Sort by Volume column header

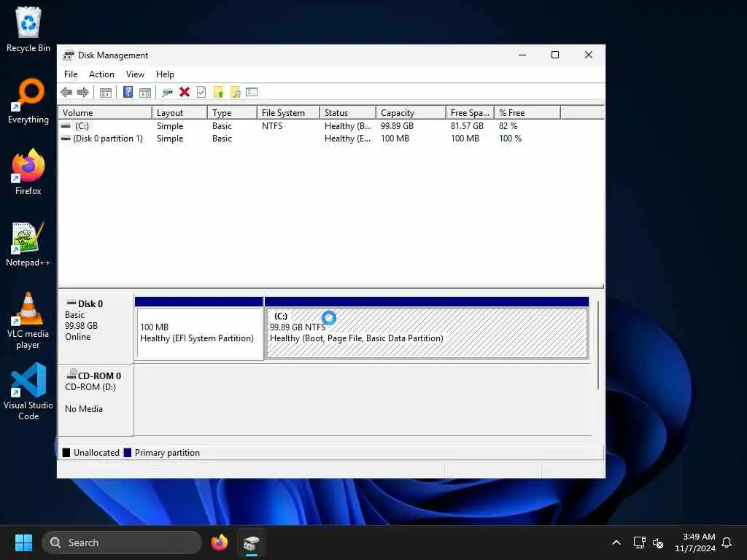[105, 113]
